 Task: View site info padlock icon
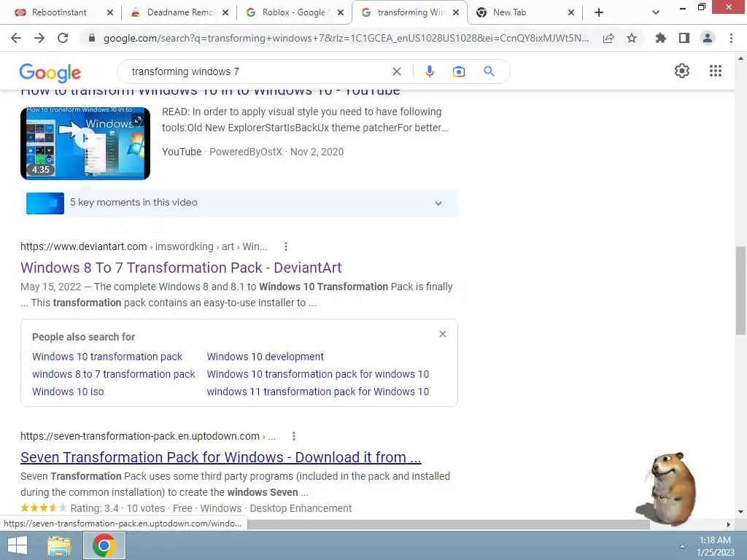click(92, 38)
